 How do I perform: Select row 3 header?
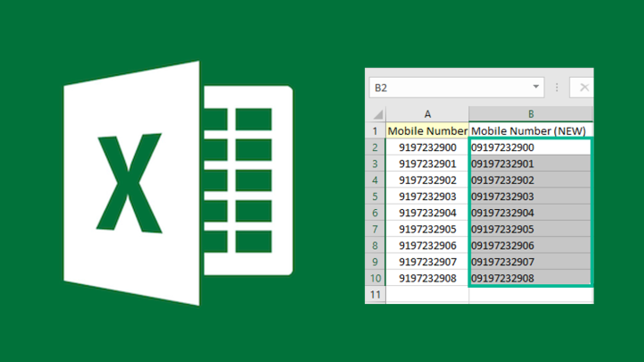point(375,164)
